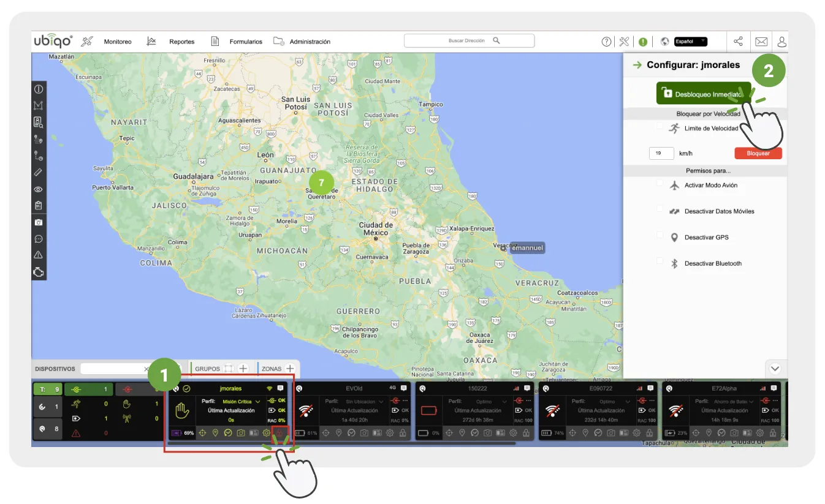Screen dimensions: 825x504
Task: Open the Ahorro de Batería dropdown on E72Alpha
Action: (734, 402)
